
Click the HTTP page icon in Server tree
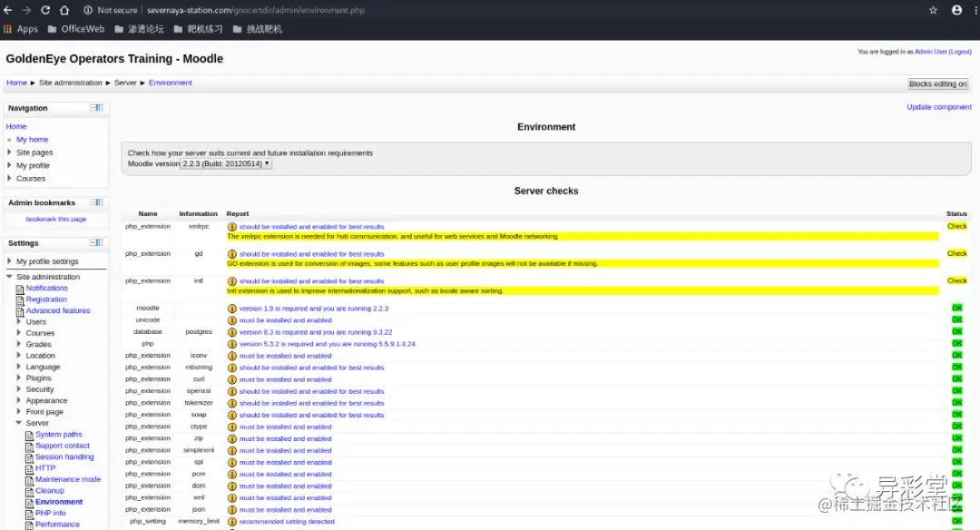click(29, 469)
